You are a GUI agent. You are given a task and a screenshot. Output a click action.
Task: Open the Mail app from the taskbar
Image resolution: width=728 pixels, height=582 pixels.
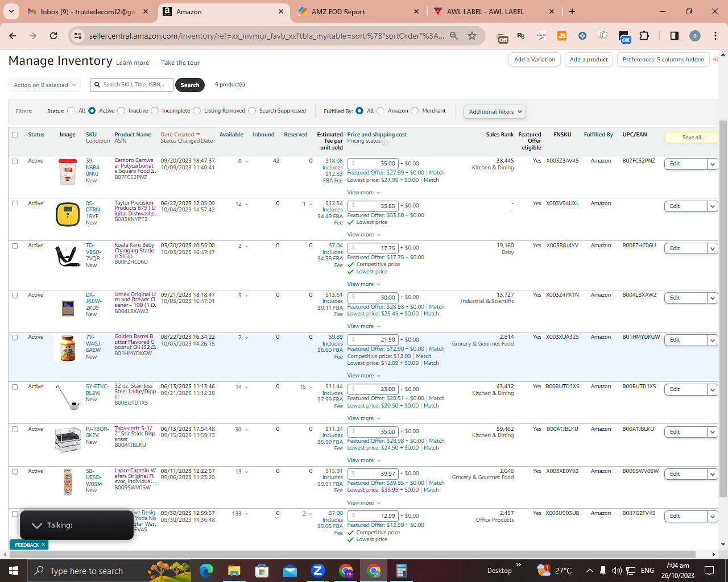pyautogui.click(x=289, y=571)
